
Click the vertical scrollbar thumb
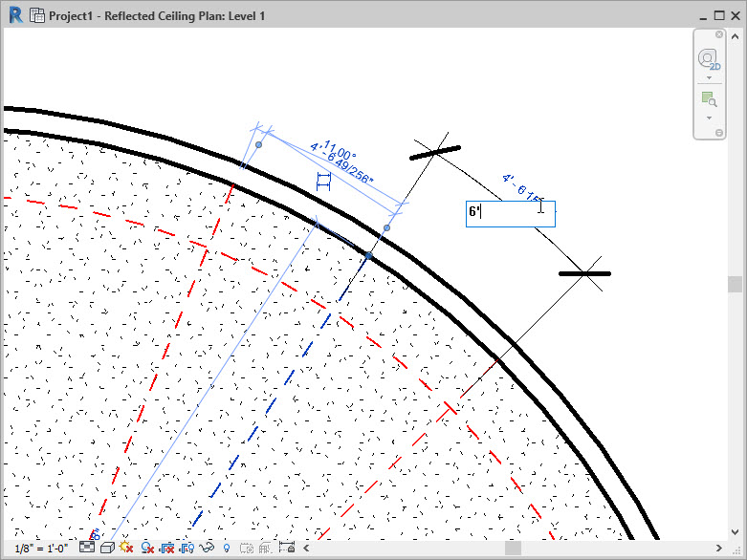[735, 284]
